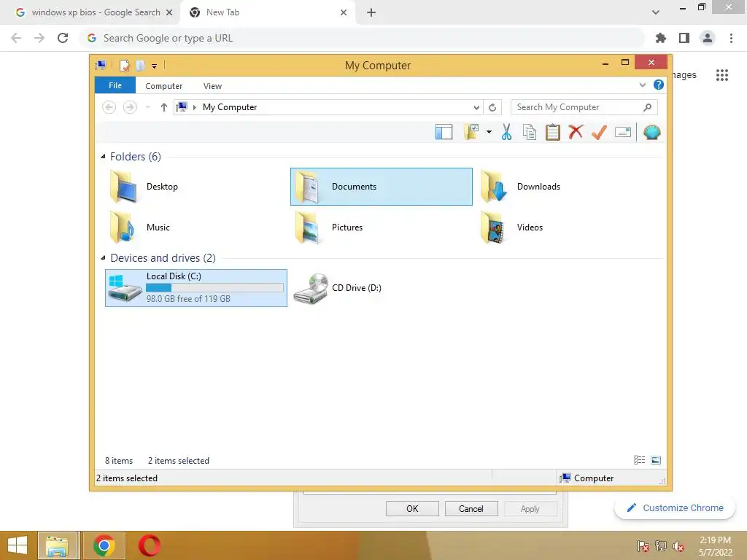Viewport: 747px width, 560px height.
Task: Click the red X Delete toolbar icon
Action: coord(576,131)
